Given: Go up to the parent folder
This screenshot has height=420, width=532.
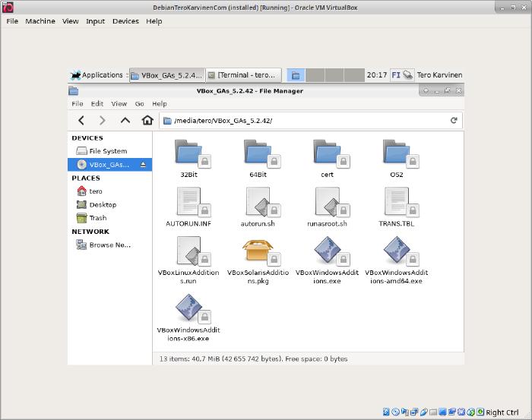Looking at the screenshot, I should click(125, 120).
